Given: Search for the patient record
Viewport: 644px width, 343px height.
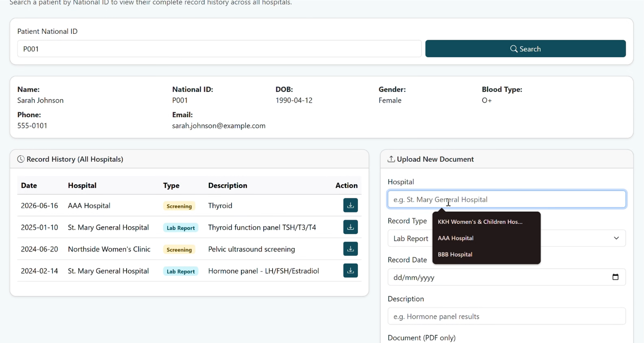Looking at the screenshot, I should [x=526, y=49].
